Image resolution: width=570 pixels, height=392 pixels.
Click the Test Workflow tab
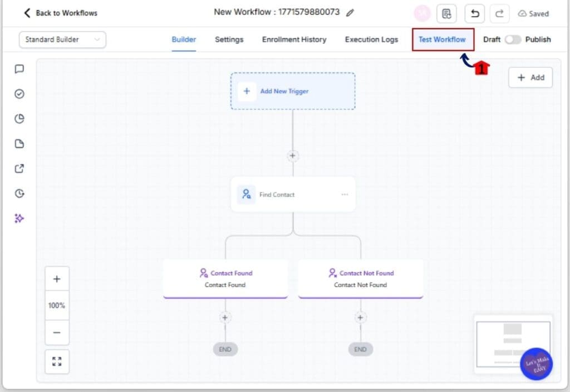tap(443, 39)
